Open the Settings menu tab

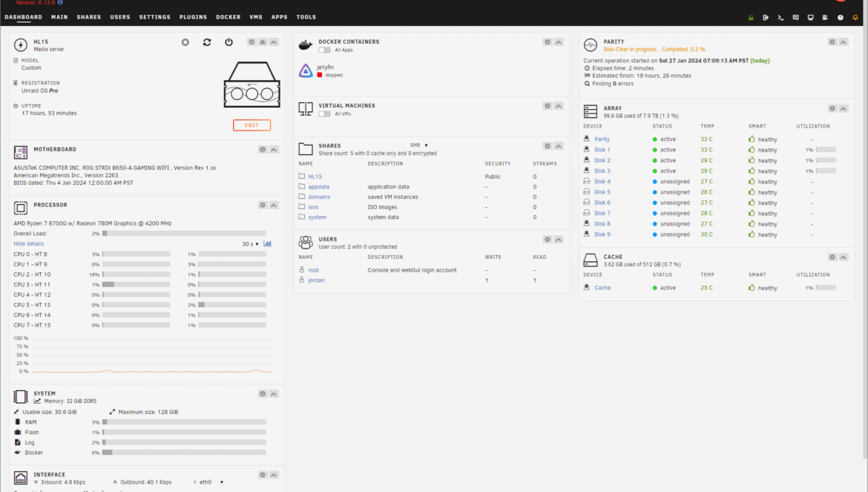pyautogui.click(x=154, y=17)
